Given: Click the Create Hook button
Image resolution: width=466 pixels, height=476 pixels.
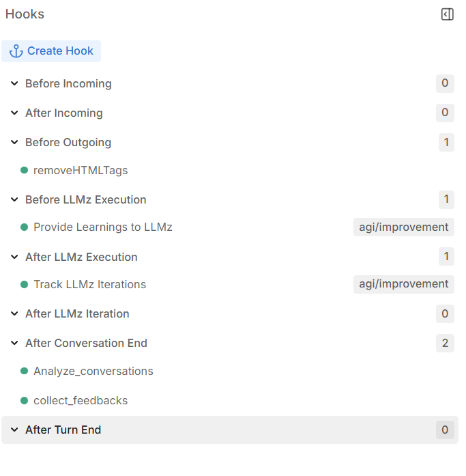Looking at the screenshot, I should [51, 51].
